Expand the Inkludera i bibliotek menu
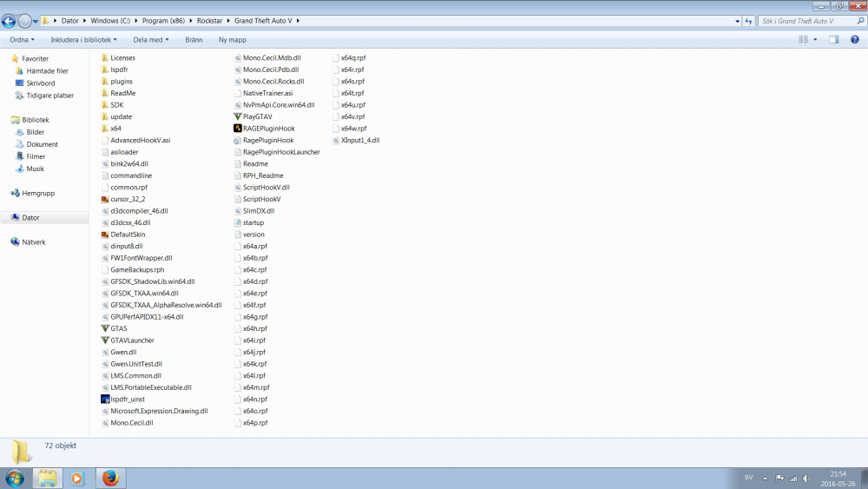The image size is (868, 489). point(83,40)
